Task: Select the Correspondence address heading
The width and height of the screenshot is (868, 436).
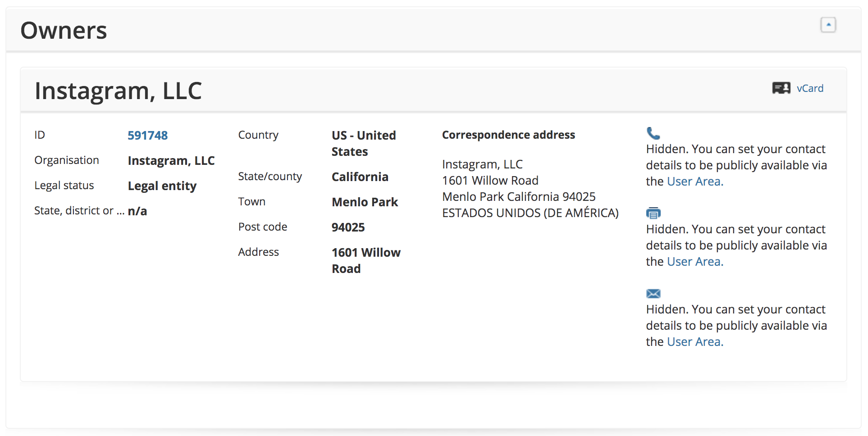Action: pos(508,135)
